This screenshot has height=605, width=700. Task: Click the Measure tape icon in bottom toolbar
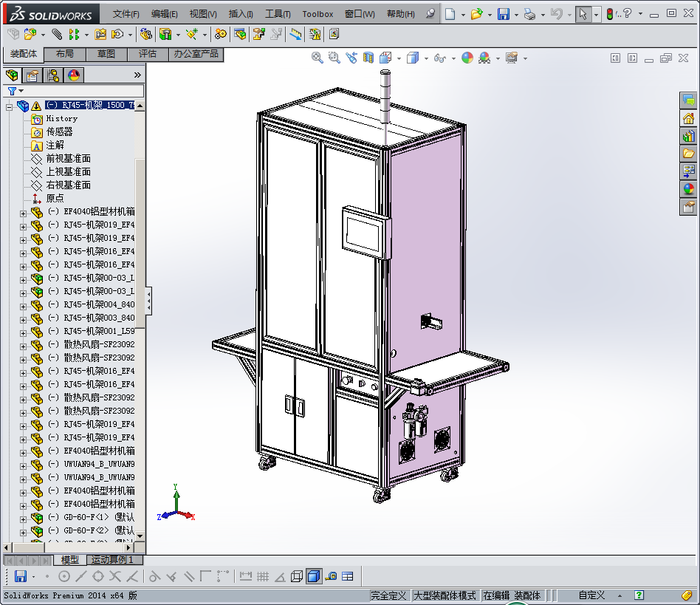click(x=331, y=576)
